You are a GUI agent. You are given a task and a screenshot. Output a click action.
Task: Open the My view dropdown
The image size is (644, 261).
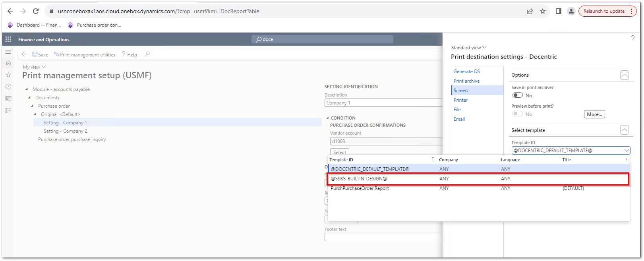(35, 67)
